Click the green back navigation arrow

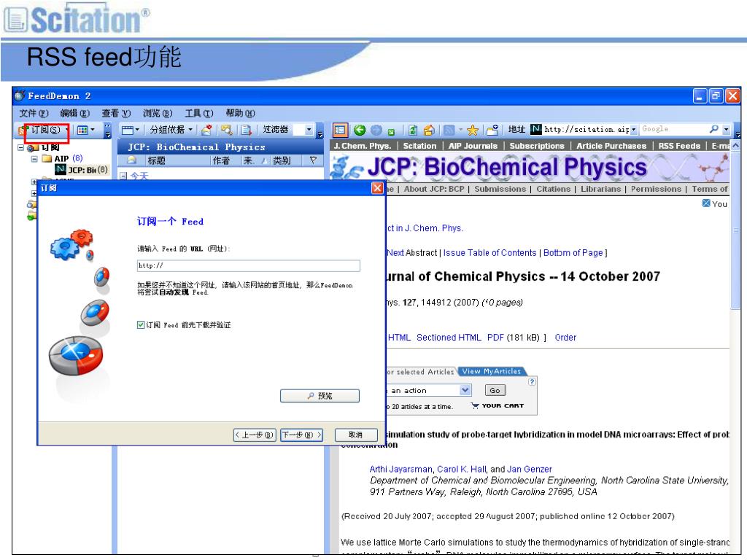(x=360, y=130)
